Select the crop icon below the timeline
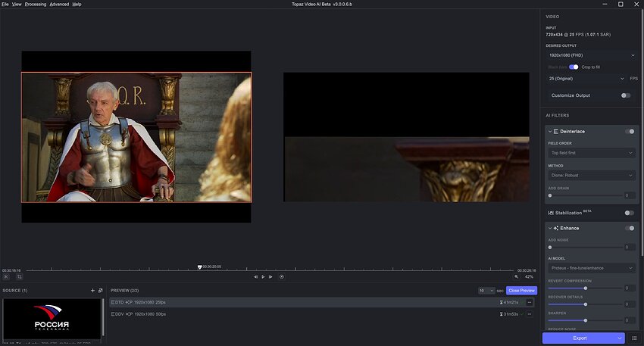 click(x=19, y=277)
